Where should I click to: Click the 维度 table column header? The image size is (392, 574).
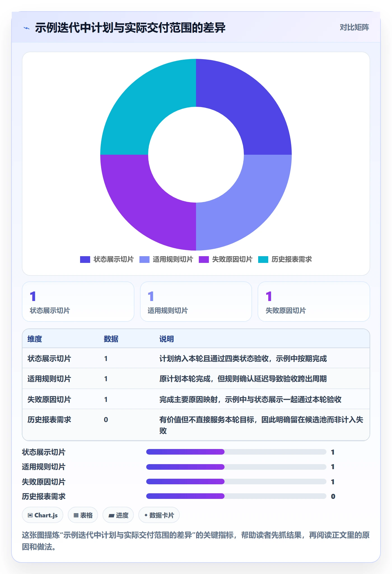tap(35, 339)
